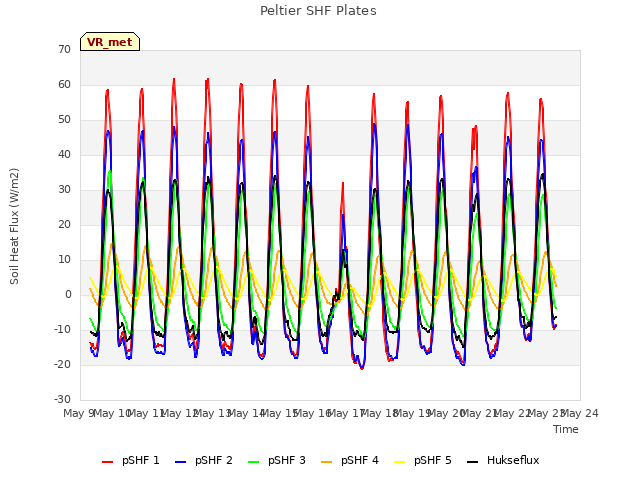Image resolution: width=640 pixels, height=480 pixels.
Task: Select the Hukseflux legend label
Action: (x=513, y=460)
